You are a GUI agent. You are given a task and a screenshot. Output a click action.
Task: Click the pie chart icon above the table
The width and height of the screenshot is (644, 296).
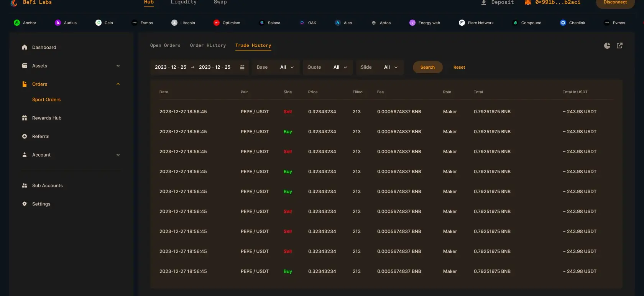607,46
